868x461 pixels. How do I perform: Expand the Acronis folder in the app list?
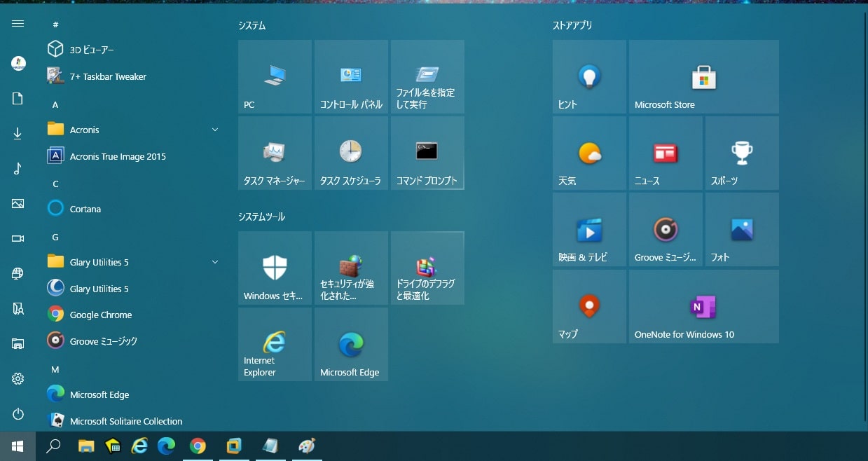click(215, 129)
